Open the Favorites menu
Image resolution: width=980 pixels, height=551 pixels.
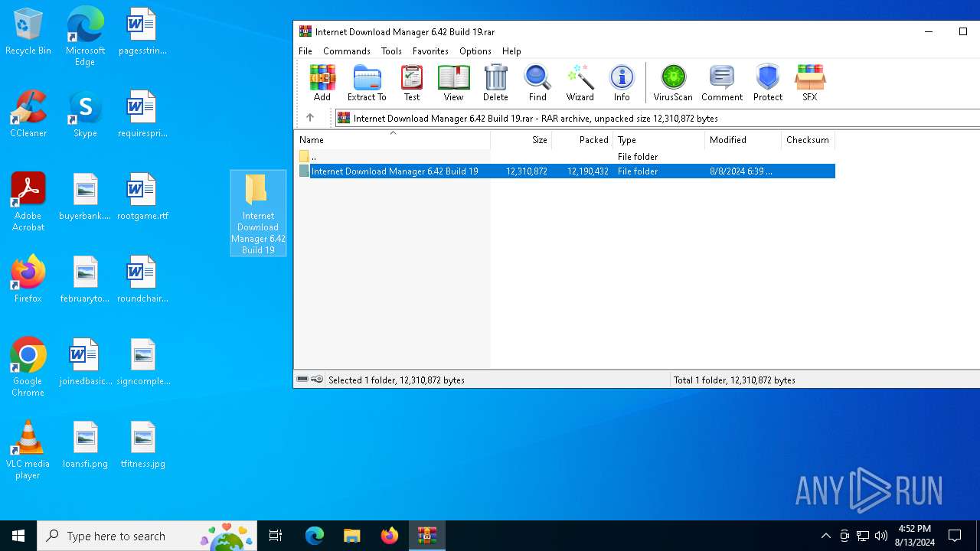430,51
